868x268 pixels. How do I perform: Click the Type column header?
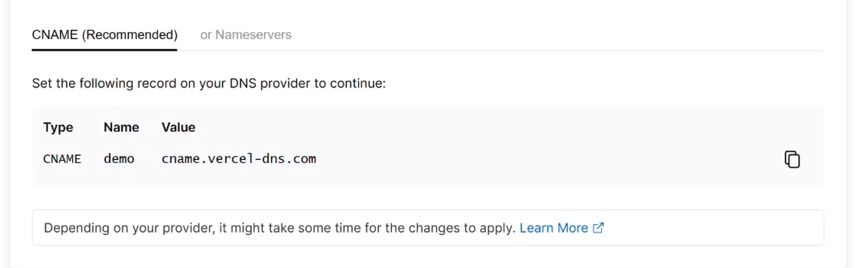tap(58, 127)
